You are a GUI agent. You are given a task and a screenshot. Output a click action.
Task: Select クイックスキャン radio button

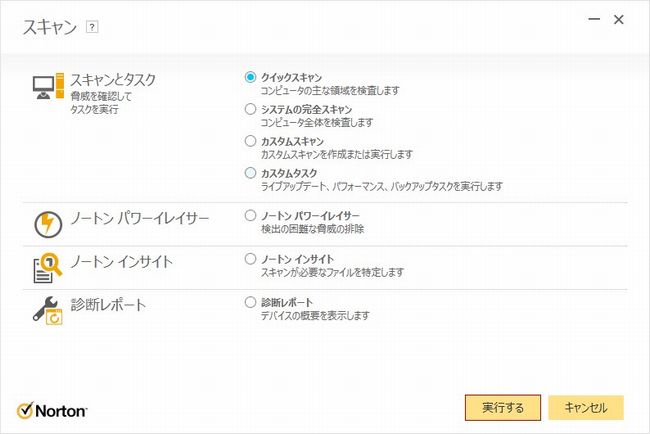[x=250, y=76]
